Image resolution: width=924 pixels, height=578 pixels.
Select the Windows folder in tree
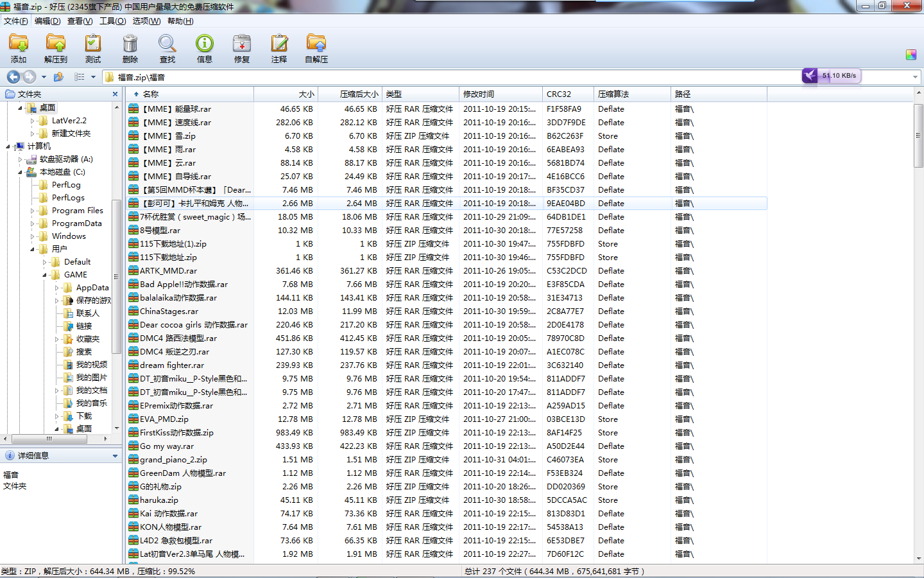point(69,236)
